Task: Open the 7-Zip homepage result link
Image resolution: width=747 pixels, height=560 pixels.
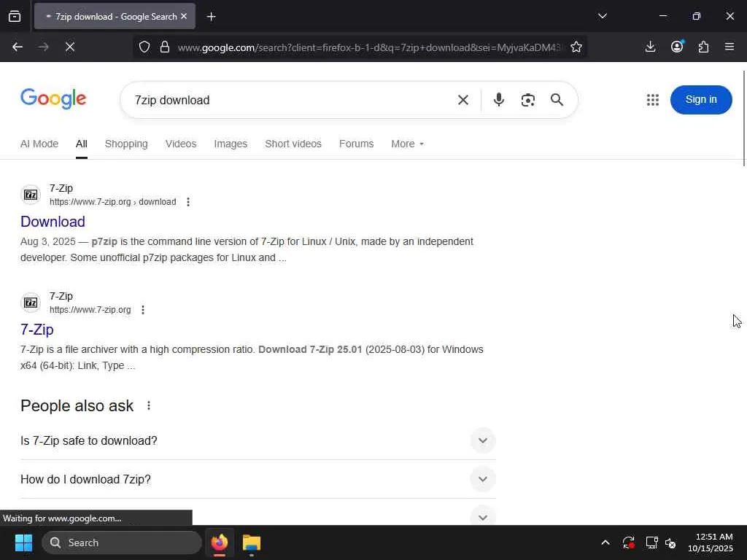Action: coord(36,330)
